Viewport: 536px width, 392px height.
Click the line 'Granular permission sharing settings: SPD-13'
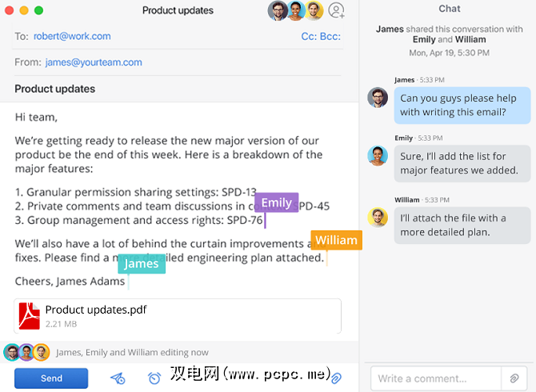pyautogui.click(x=135, y=192)
